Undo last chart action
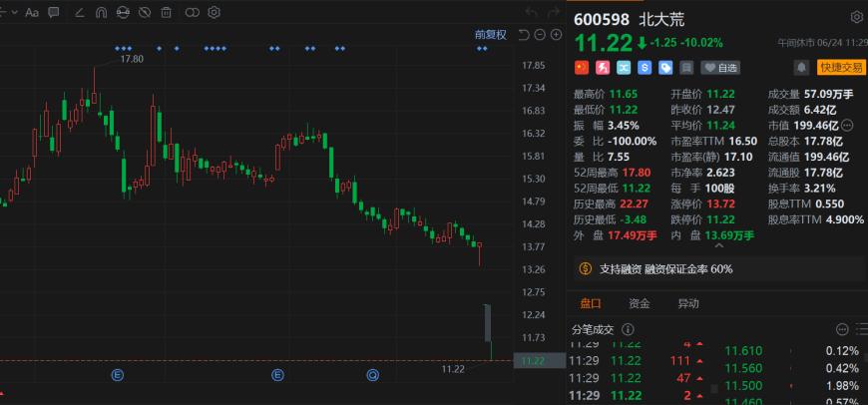Viewport: 868px width, 405px height. point(532,12)
